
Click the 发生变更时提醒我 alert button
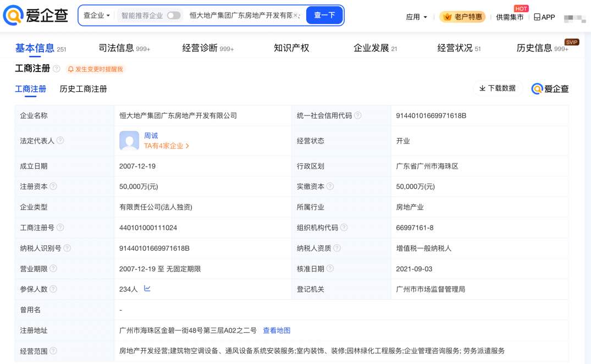(95, 69)
